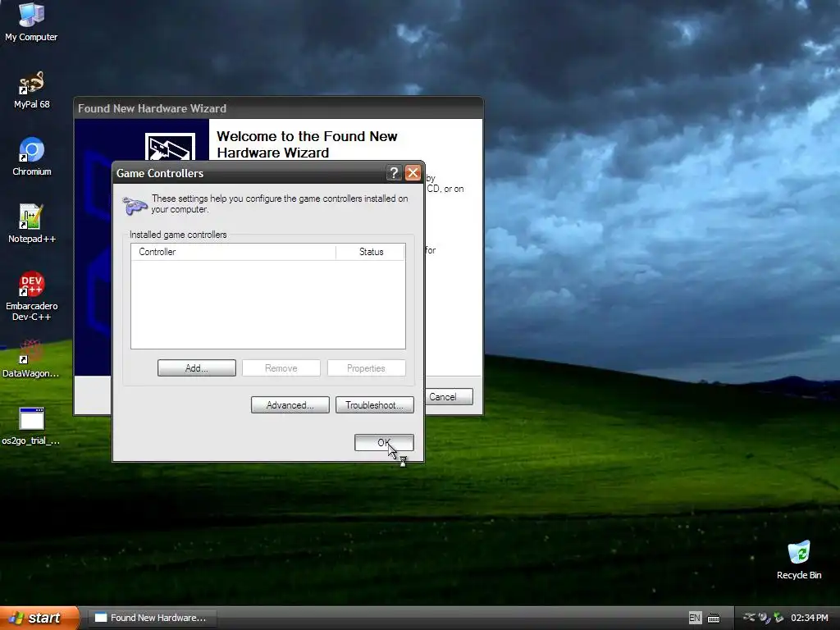Screen dimensions: 840x630
Task: Select the MyPal 68 browser shortcut
Action: [32, 90]
